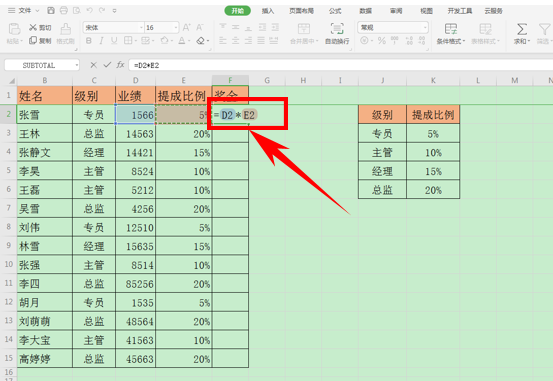Select the format painter (格式刷) tool

coord(66,34)
